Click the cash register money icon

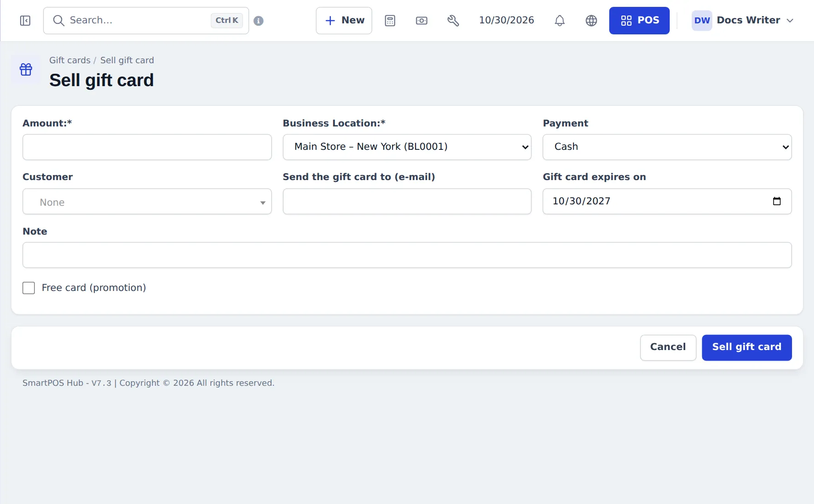click(421, 21)
